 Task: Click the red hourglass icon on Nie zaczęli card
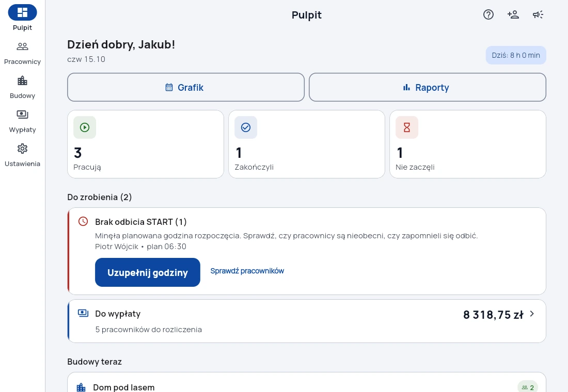[x=407, y=127]
